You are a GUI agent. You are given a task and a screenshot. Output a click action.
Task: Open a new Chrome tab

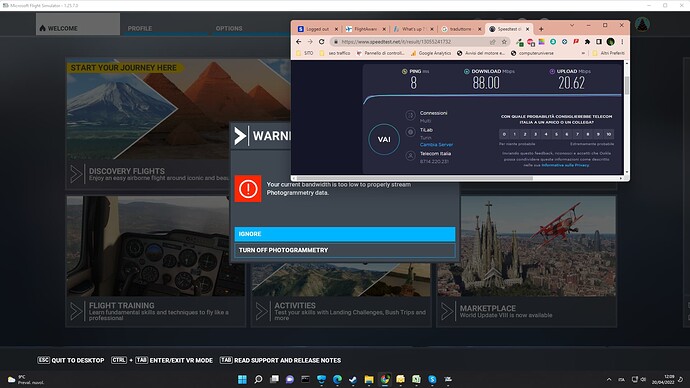point(541,29)
